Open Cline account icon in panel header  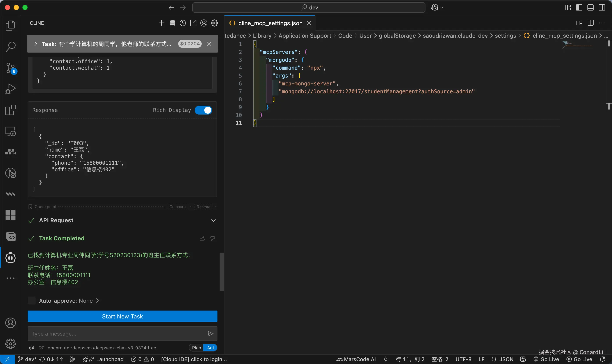204,23
